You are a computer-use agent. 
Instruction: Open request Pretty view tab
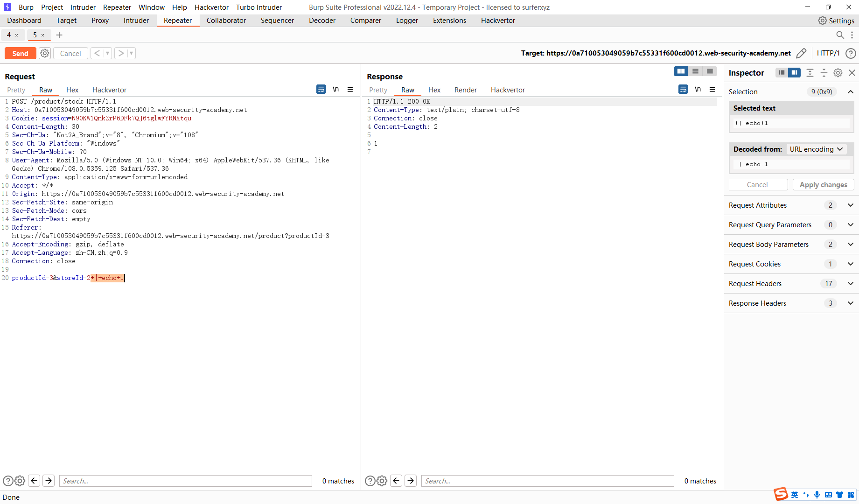tap(16, 90)
